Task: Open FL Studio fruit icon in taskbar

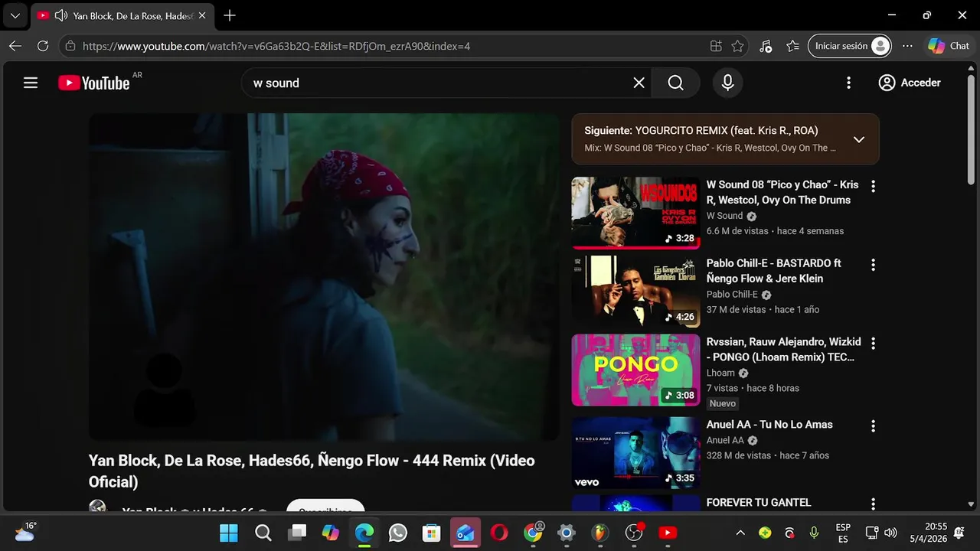Action: click(599, 533)
